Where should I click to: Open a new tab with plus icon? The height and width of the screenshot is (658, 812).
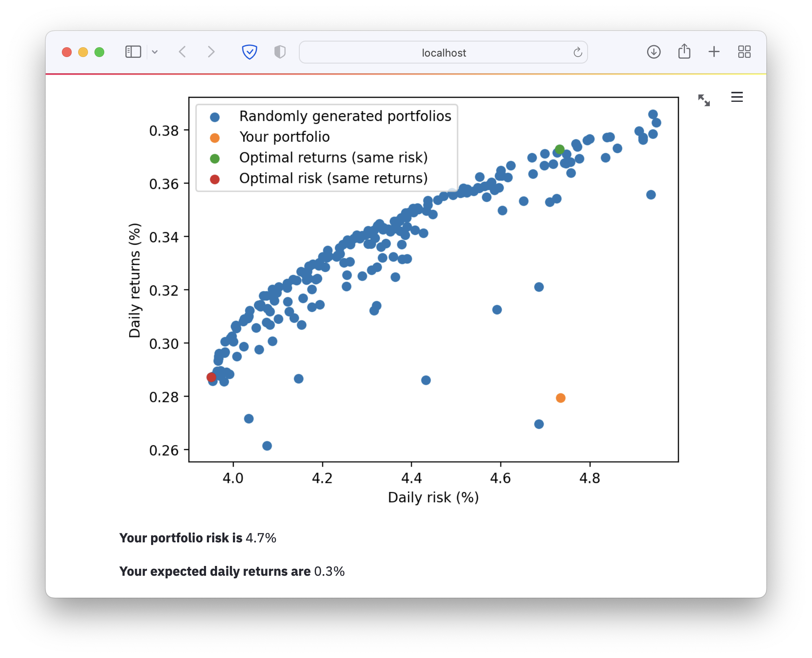(x=714, y=52)
